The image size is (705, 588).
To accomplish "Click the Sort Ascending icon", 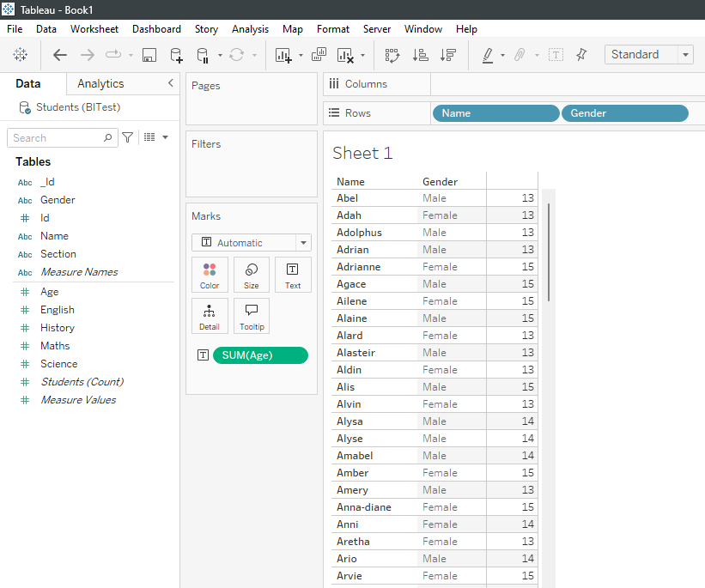I will [x=420, y=55].
